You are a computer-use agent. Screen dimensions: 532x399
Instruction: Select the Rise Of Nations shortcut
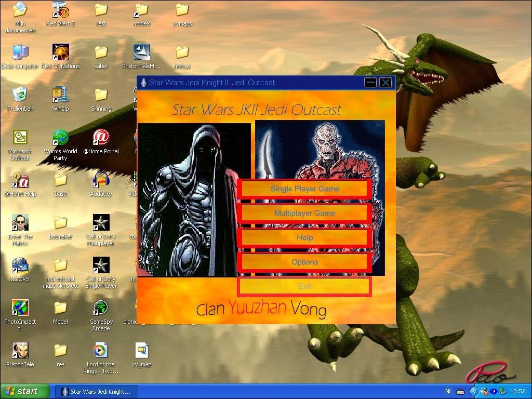pyautogui.click(x=60, y=52)
